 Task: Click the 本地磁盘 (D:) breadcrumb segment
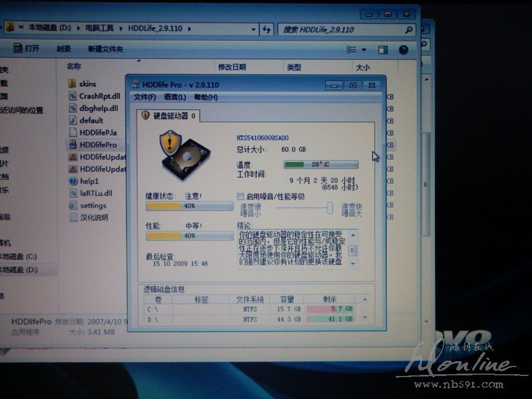tap(50, 27)
